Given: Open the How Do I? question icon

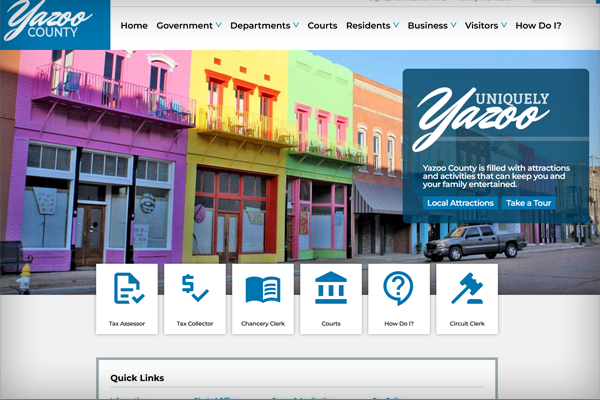Looking at the screenshot, I should coord(398,288).
